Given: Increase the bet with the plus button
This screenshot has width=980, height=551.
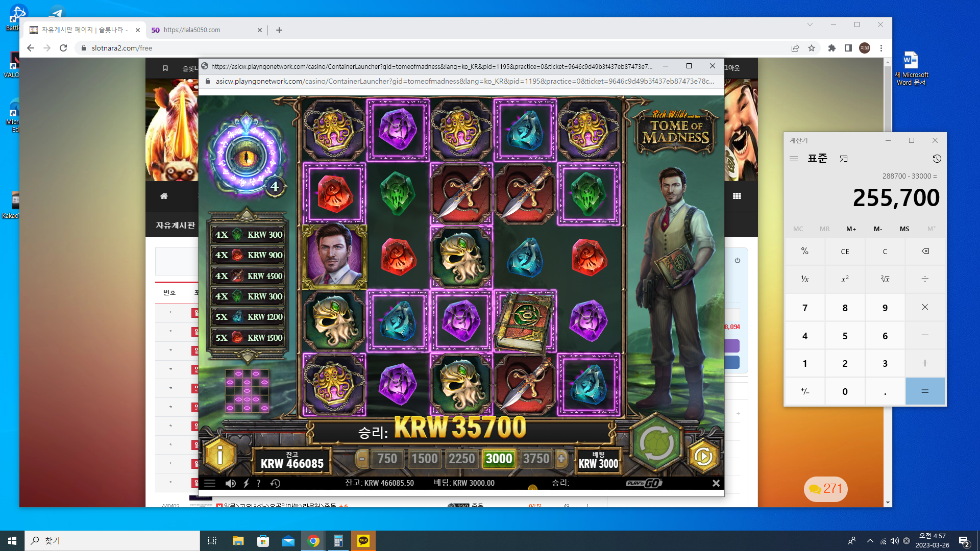Looking at the screenshot, I should pos(561,459).
